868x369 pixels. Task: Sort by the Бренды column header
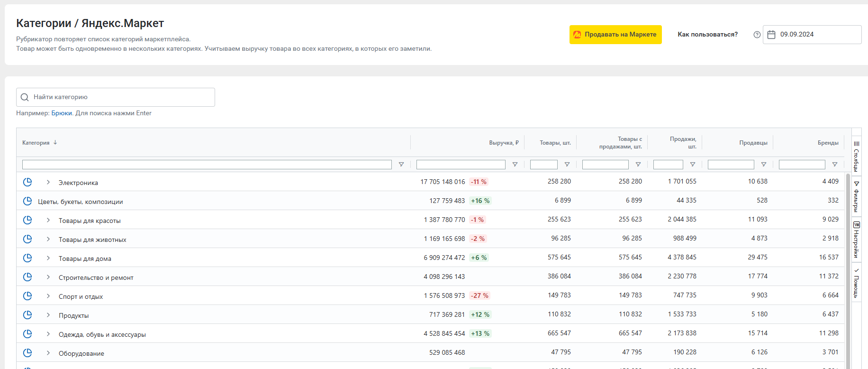(828, 143)
